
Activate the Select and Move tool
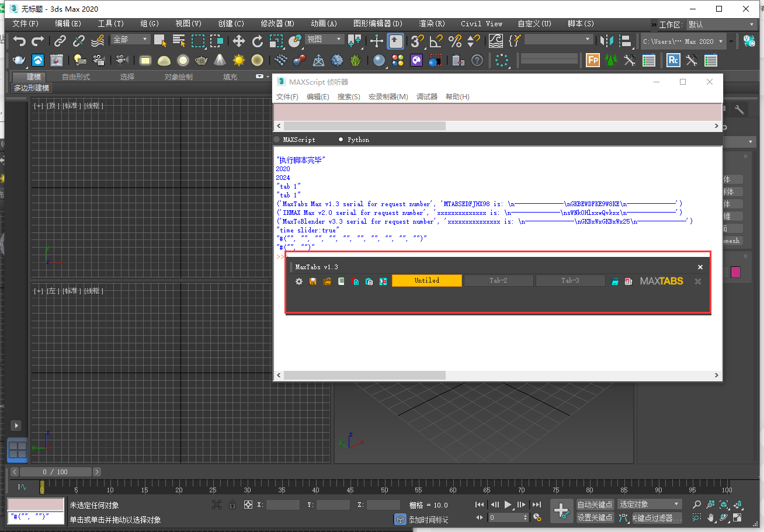click(239, 40)
